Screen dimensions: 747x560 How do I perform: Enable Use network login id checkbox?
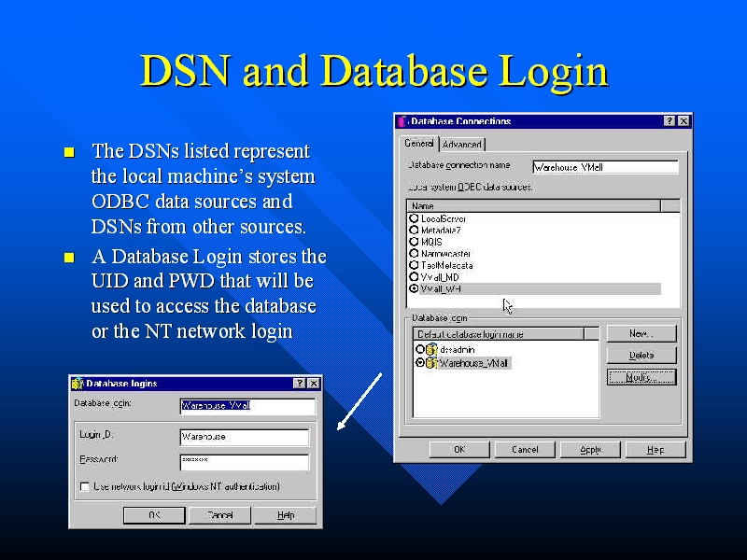pyautogui.click(x=85, y=486)
